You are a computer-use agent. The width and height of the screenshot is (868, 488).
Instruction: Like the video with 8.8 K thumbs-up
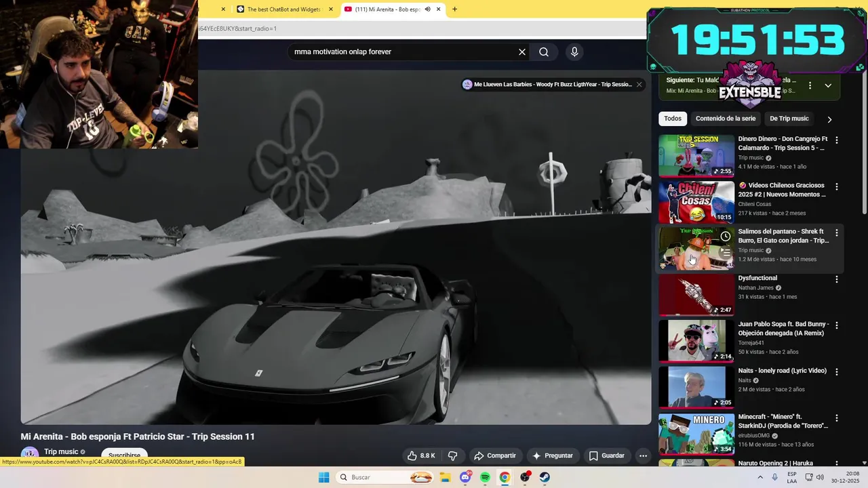pyautogui.click(x=421, y=455)
